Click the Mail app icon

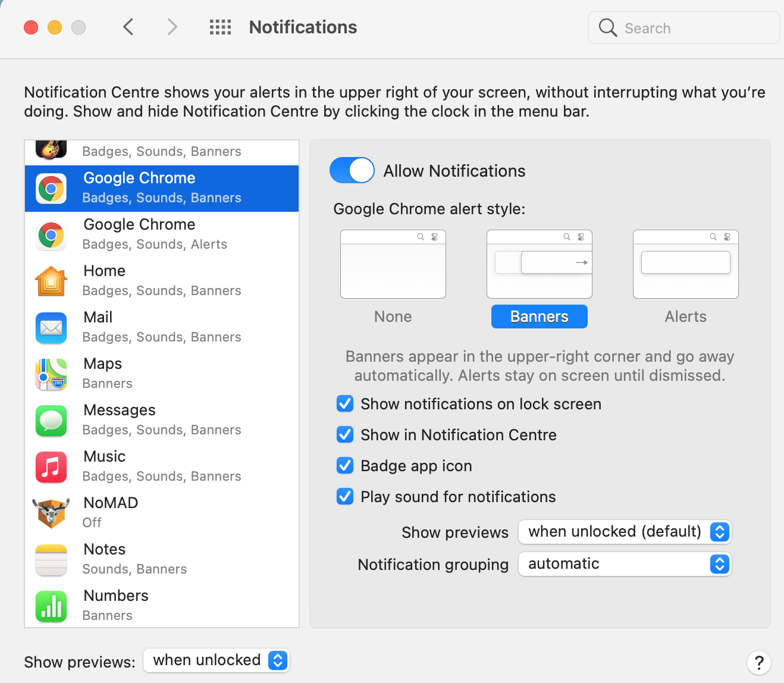coord(51,328)
